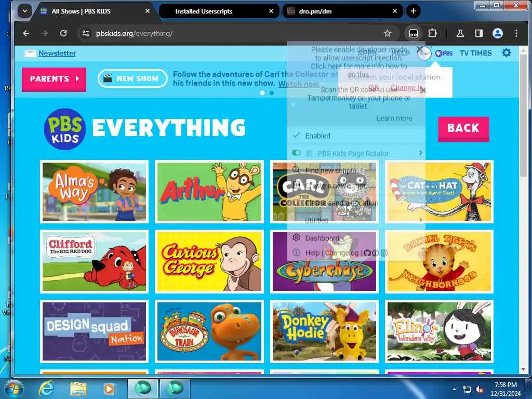Click the Newsletter link
Image resolution: width=532 pixels, height=399 pixels.
point(57,54)
